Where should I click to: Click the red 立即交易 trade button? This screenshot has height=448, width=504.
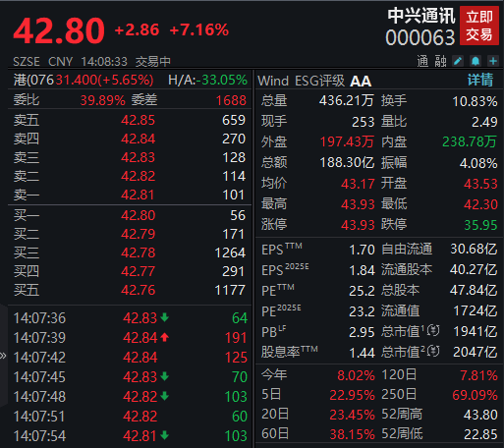pyautogui.click(x=479, y=26)
